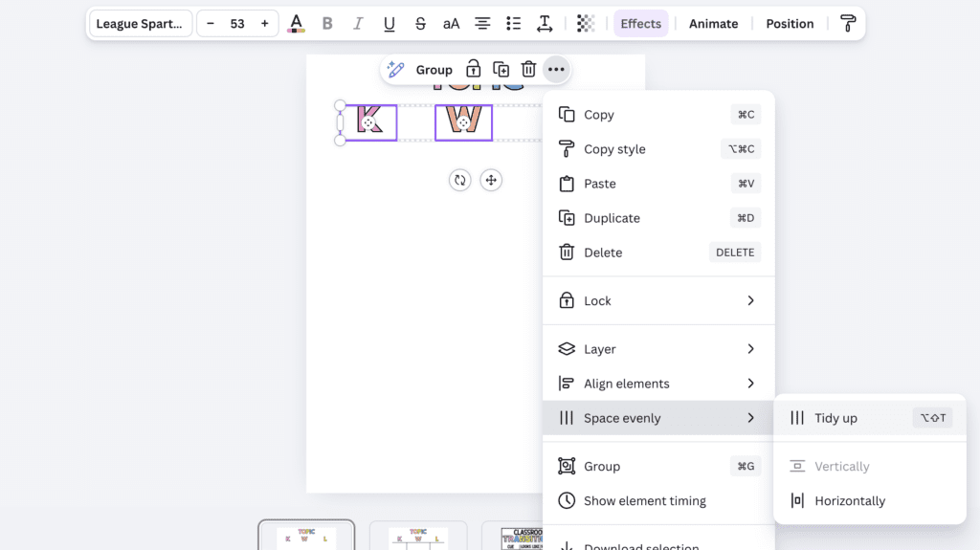Image resolution: width=980 pixels, height=550 pixels.
Task: Activate the copy style paint roller
Action: pyautogui.click(x=848, y=24)
